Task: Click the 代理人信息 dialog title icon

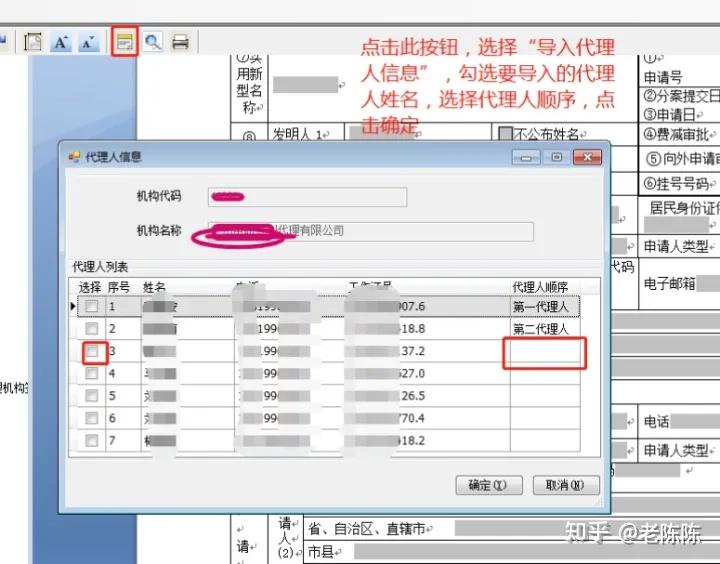Action: (73, 157)
